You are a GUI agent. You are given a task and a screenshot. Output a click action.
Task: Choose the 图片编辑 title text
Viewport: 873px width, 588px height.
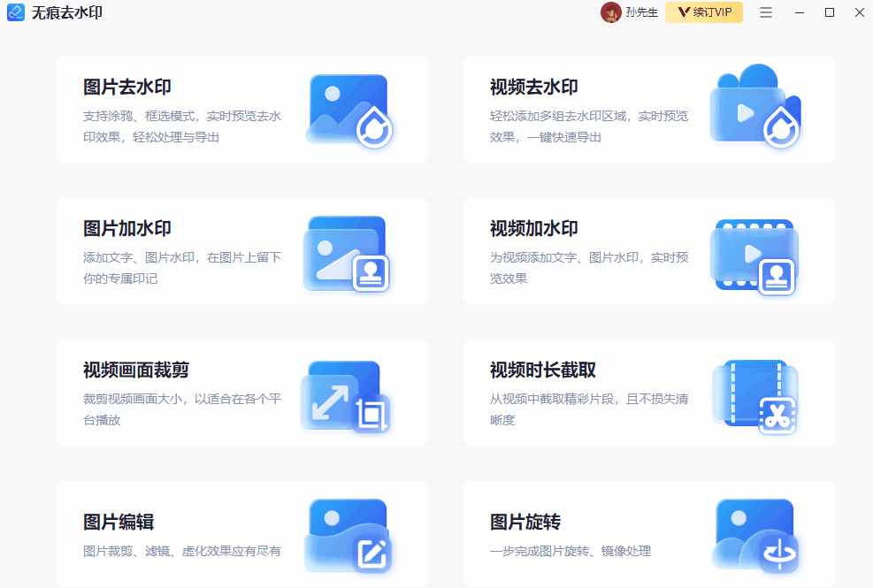119,522
